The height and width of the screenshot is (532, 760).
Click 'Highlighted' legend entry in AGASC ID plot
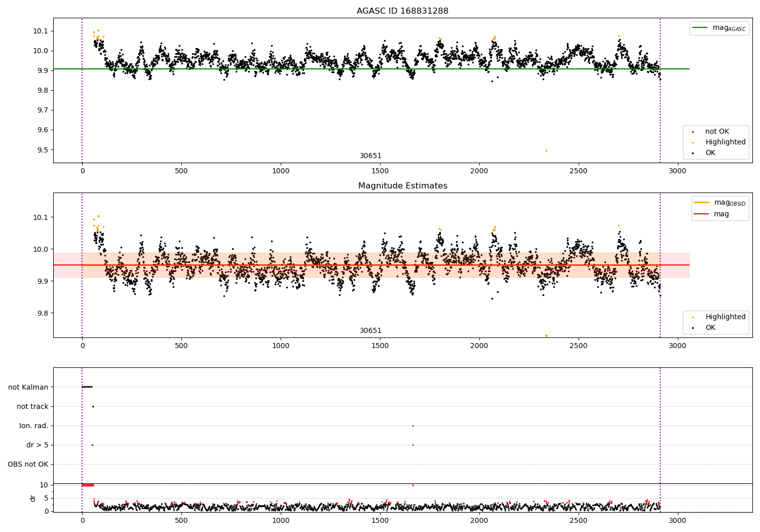point(718,142)
